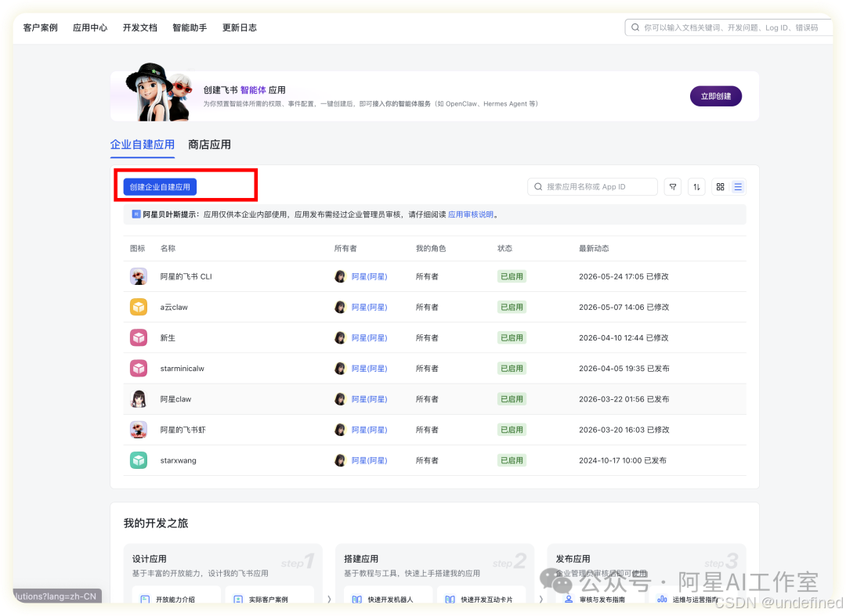Click the 已启用 status in 阿星claw row
This screenshot has height=616, width=846.
[512, 399]
